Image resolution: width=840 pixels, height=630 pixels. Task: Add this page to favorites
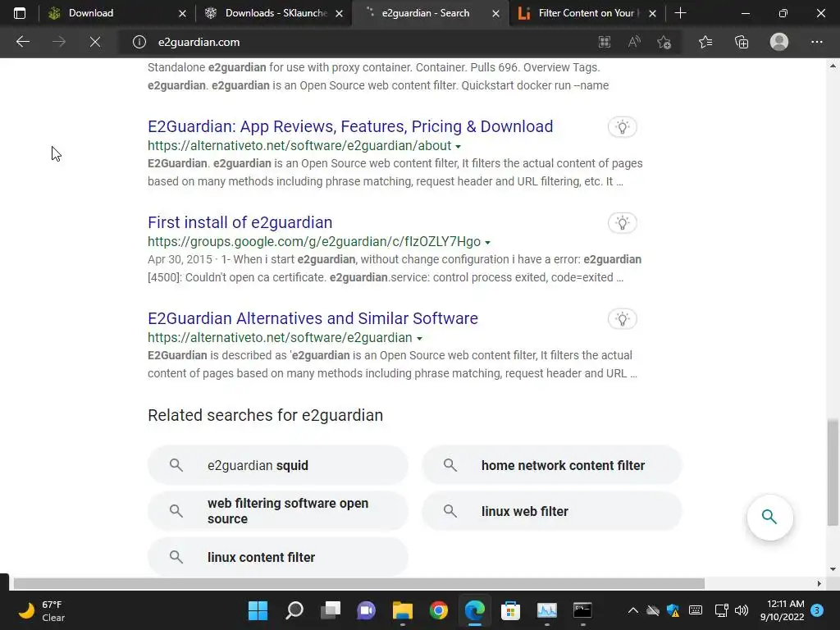pyautogui.click(x=664, y=42)
